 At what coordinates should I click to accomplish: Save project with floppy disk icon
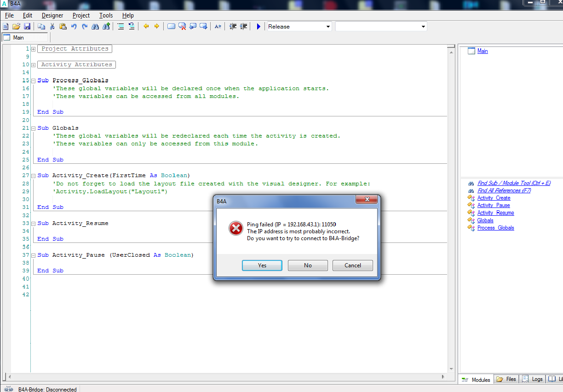(x=27, y=27)
